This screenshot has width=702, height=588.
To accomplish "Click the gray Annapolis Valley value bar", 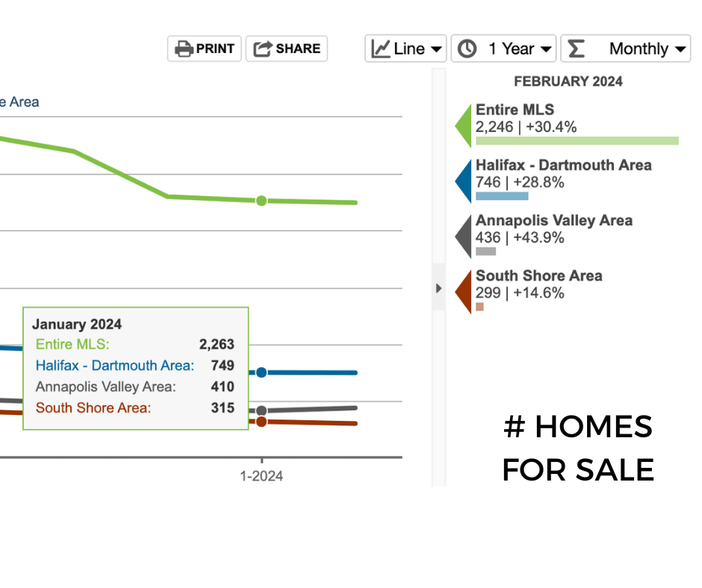I will click(485, 251).
